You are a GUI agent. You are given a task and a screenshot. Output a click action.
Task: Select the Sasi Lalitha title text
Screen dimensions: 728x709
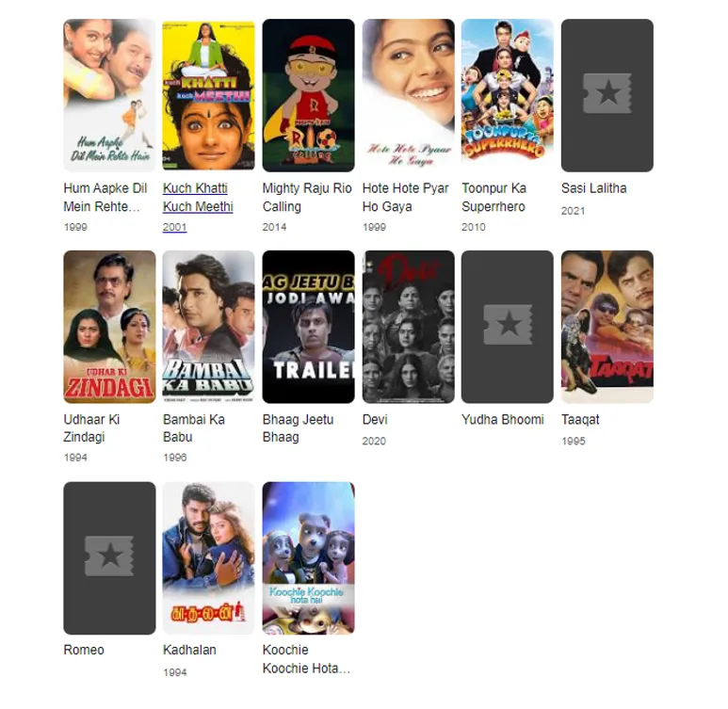click(x=594, y=188)
